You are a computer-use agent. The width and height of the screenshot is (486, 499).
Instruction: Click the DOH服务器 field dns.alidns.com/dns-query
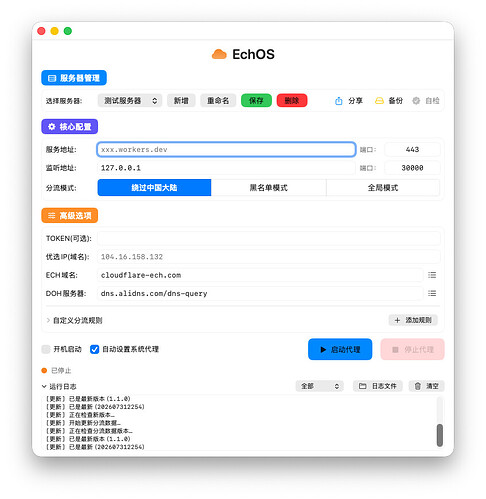(x=260, y=293)
